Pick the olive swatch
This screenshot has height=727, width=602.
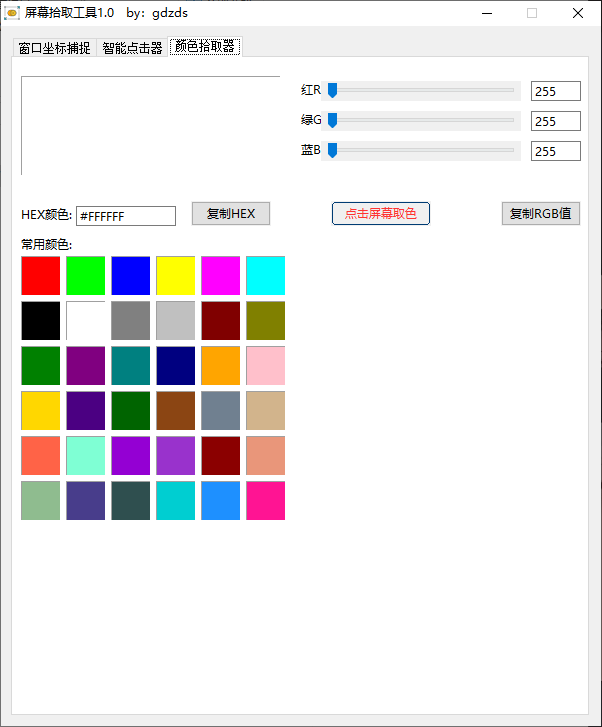[x=266, y=320]
